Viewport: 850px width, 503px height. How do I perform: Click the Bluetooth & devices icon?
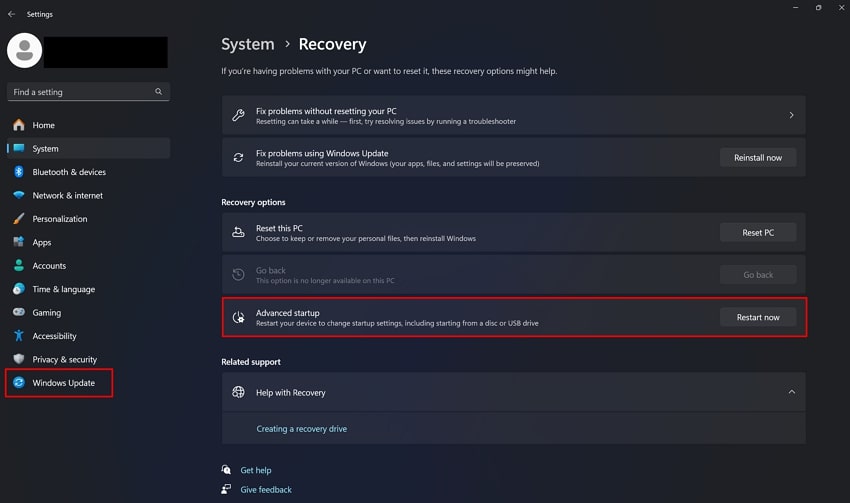(18, 172)
